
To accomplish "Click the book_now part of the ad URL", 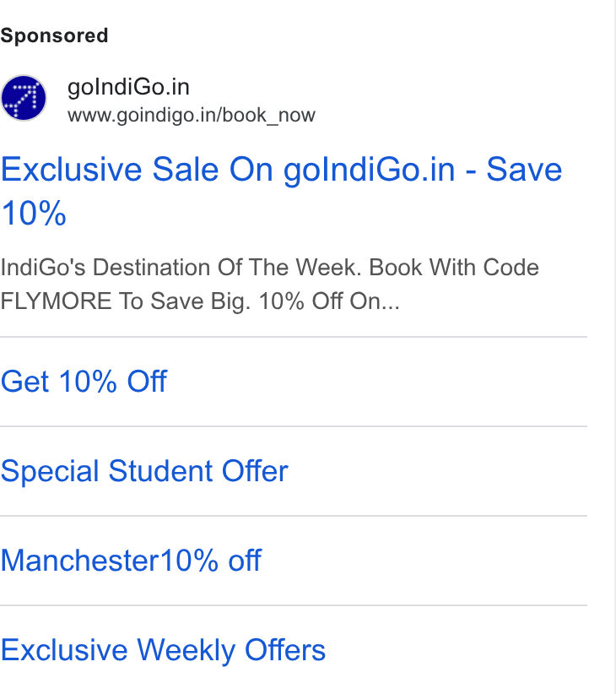I will pos(269,116).
